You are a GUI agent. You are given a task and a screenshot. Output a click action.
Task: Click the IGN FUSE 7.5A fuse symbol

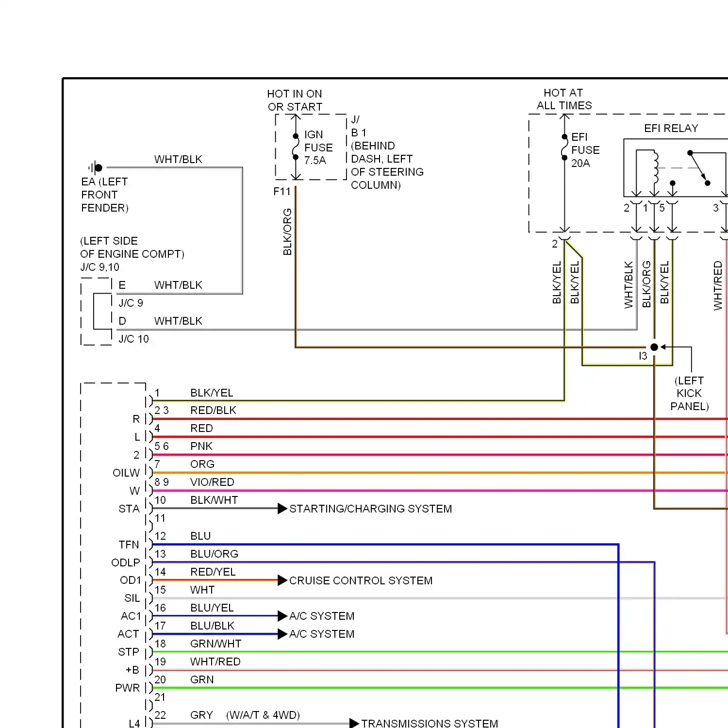[296, 147]
